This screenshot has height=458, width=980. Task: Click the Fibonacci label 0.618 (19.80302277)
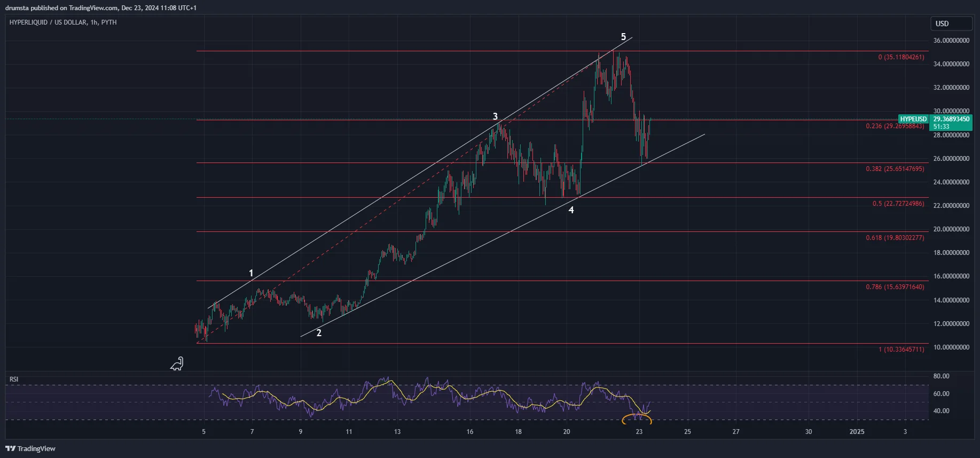(x=895, y=238)
